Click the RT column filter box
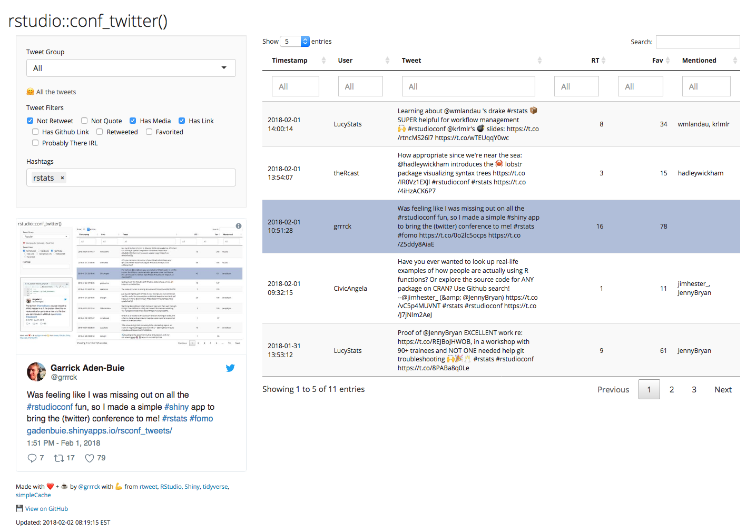This screenshot has width=756, height=532. click(x=576, y=86)
